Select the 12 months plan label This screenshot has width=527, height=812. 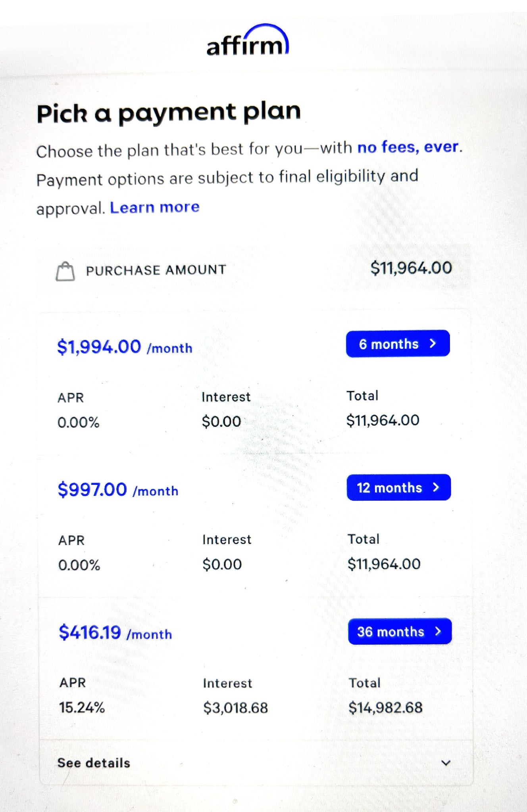pyautogui.click(x=389, y=488)
